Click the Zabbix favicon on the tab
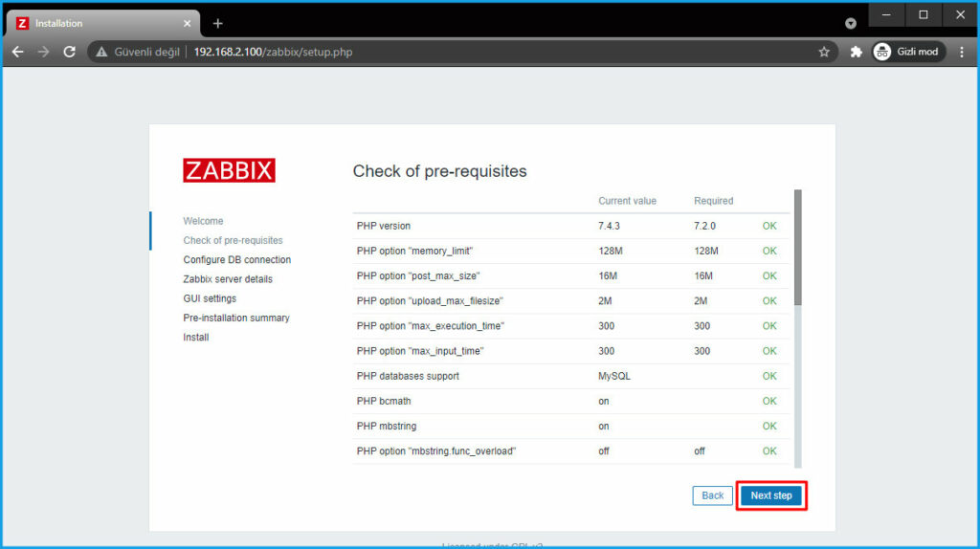The height and width of the screenshot is (549, 980). coord(23,24)
